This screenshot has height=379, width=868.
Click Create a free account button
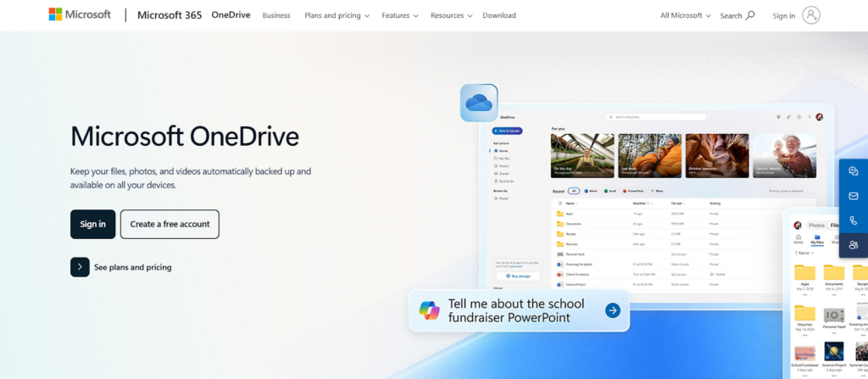[x=170, y=225]
